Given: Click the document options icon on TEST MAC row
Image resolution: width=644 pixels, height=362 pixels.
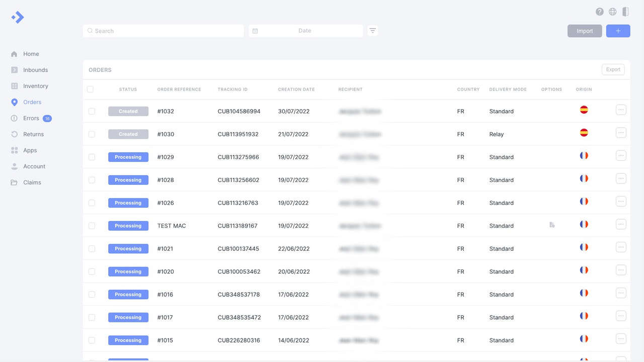Looking at the screenshot, I should tap(552, 225).
